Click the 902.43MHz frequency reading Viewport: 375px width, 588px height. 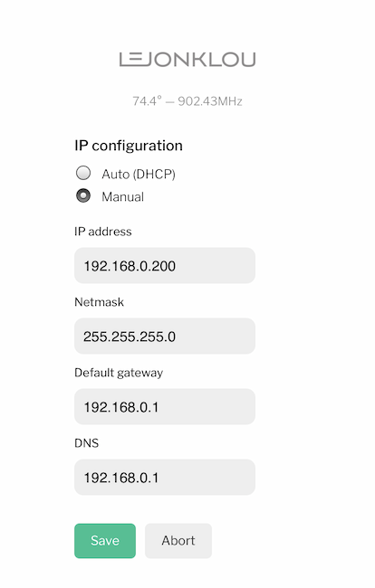point(210,101)
